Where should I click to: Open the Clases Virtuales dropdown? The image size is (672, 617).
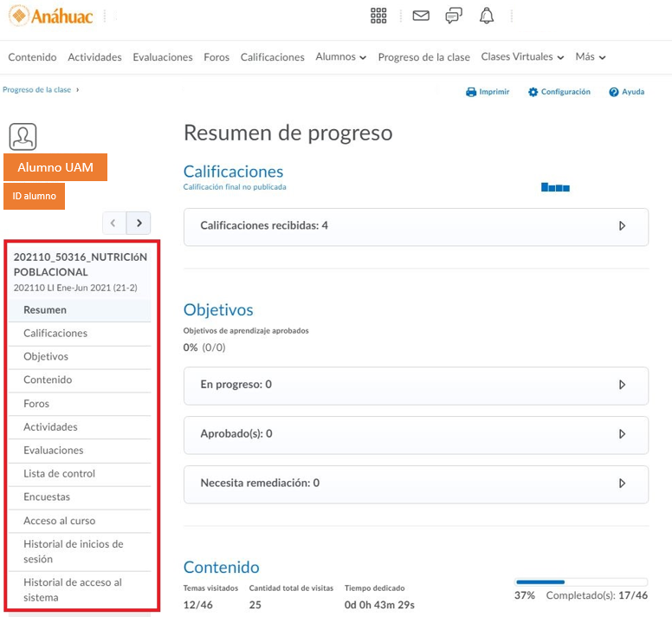pos(522,57)
